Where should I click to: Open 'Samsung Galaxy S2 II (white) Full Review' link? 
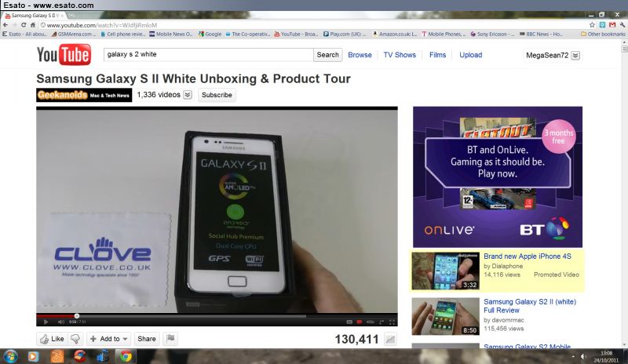(x=529, y=306)
